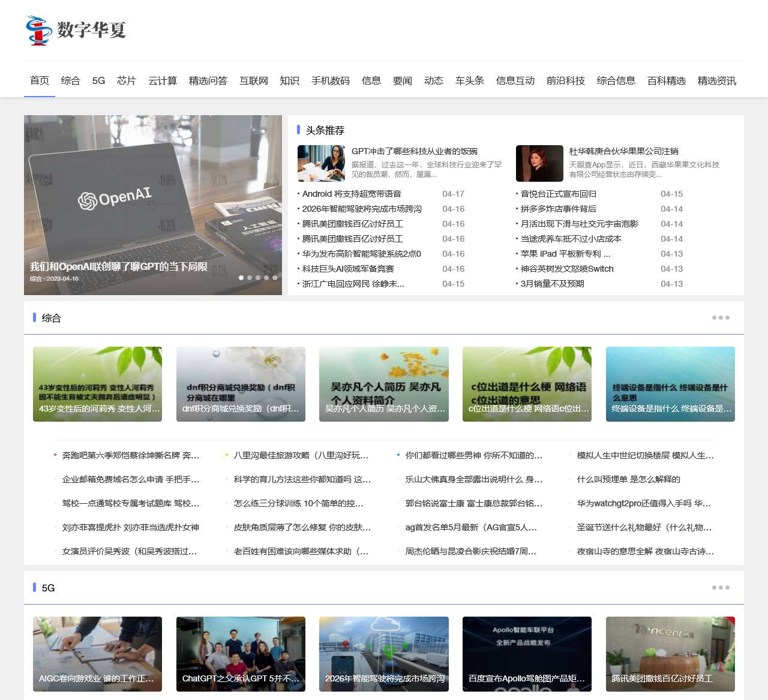Open 5G card 百度宣布Apollo驾舱图产品矩
Image resolution: width=768 pixels, height=700 pixels.
coord(527,654)
